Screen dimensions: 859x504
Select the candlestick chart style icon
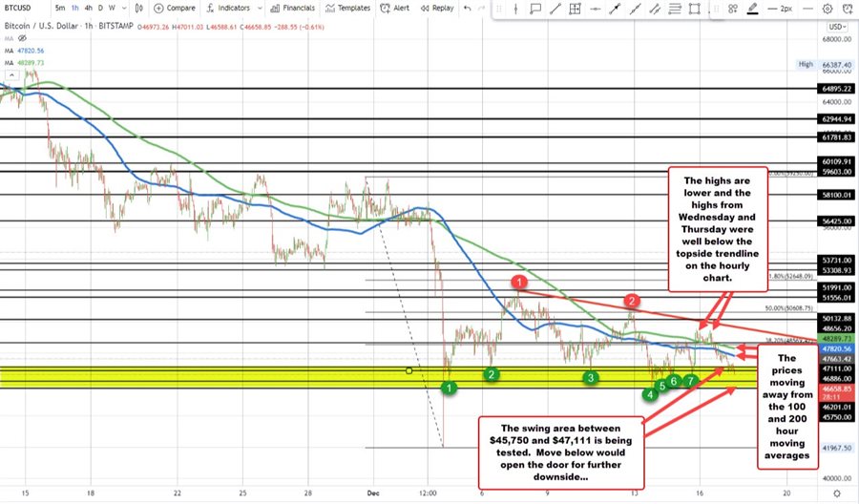coord(138,8)
